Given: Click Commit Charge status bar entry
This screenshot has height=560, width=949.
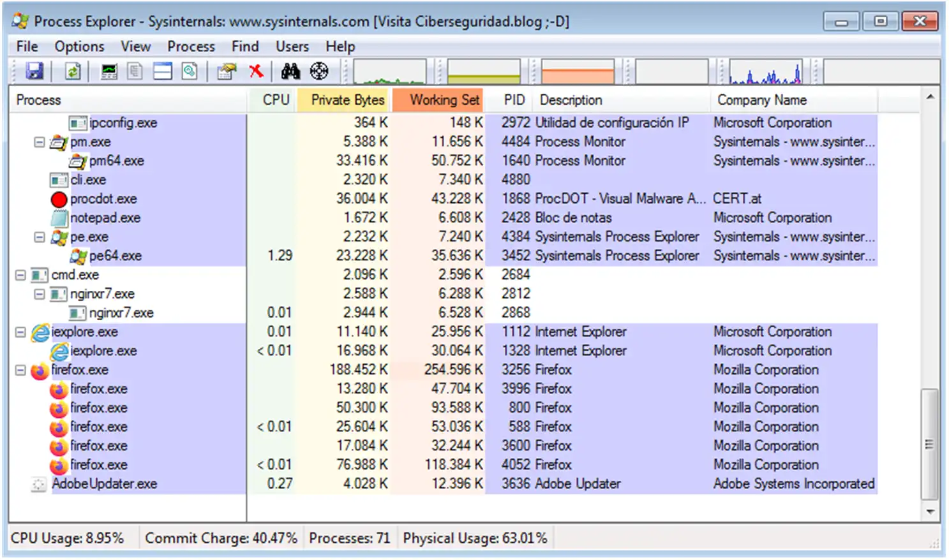Looking at the screenshot, I should click(221, 538).
